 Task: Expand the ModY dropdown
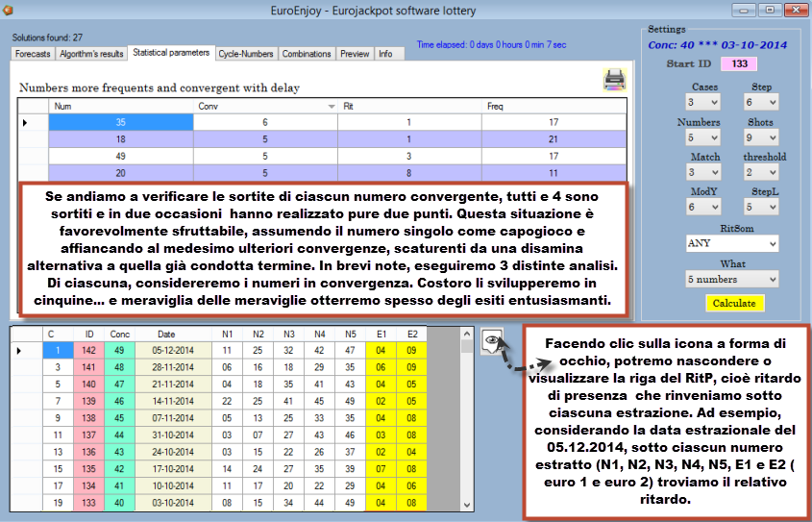click(702, 207)
